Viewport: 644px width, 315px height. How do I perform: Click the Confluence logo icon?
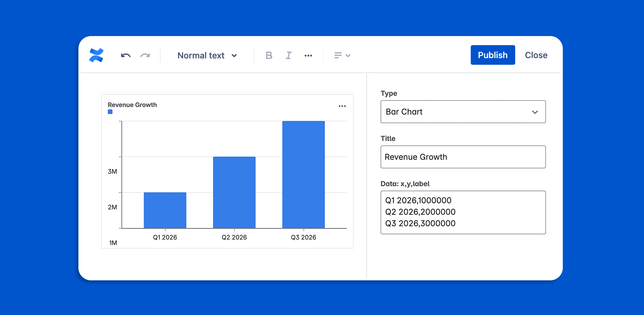click(96, 55)
